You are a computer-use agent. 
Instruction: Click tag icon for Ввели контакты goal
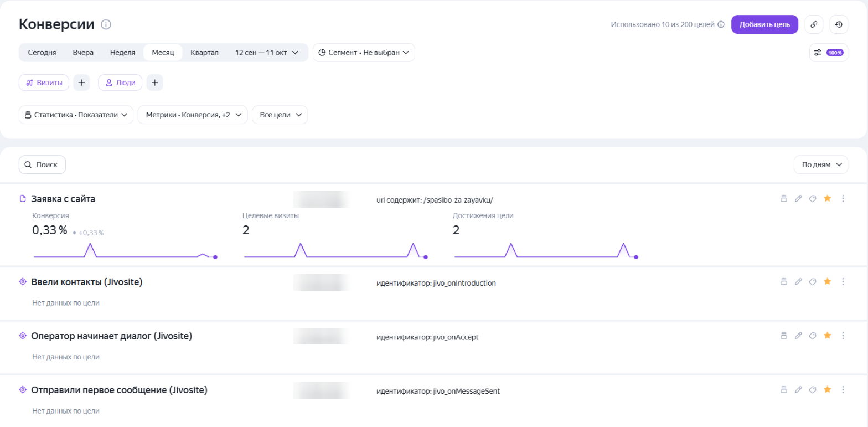[x=813, y=282]
